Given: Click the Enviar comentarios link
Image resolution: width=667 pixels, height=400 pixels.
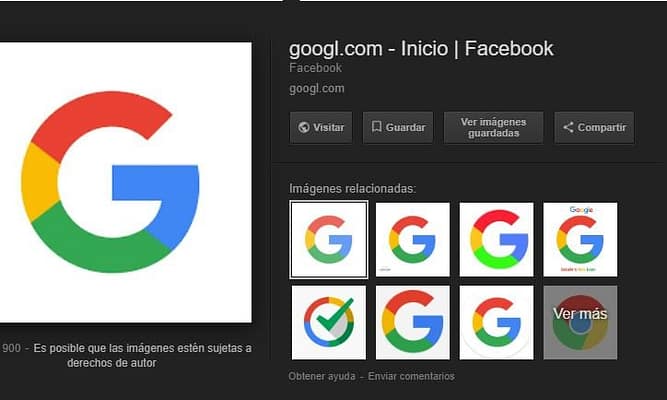Looking at the screenshot, I should (411, 376).
